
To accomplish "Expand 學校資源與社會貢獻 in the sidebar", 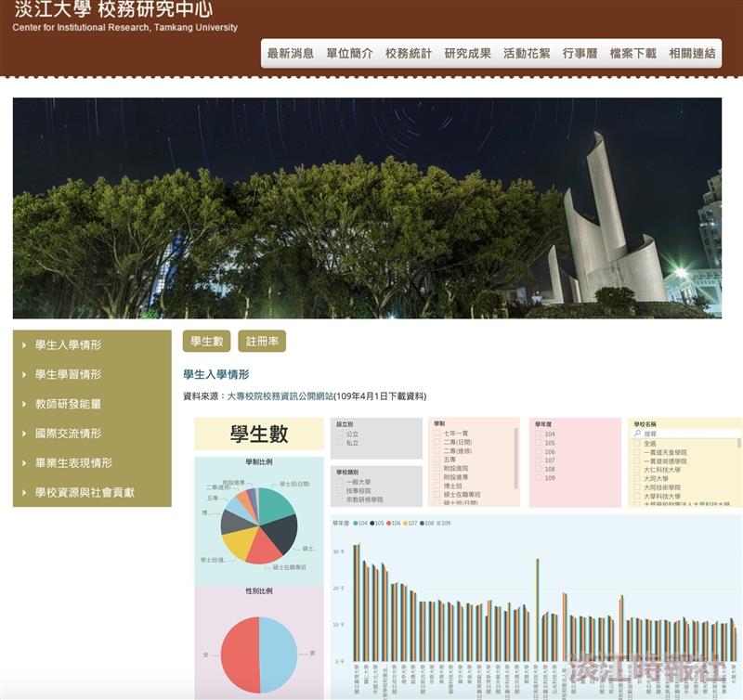I will tap(85, 493).
